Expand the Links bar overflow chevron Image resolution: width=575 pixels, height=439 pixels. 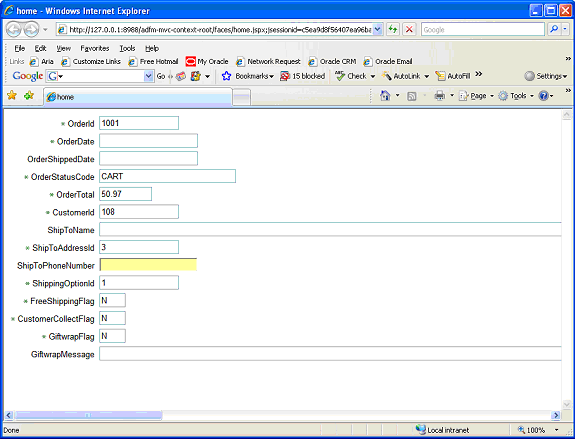coord(568,59)
